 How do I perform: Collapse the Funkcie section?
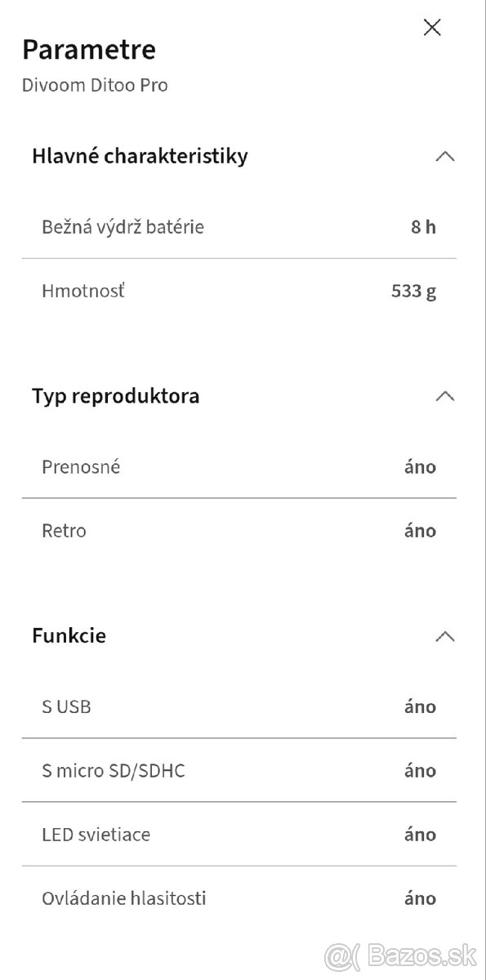click(445, 636)
